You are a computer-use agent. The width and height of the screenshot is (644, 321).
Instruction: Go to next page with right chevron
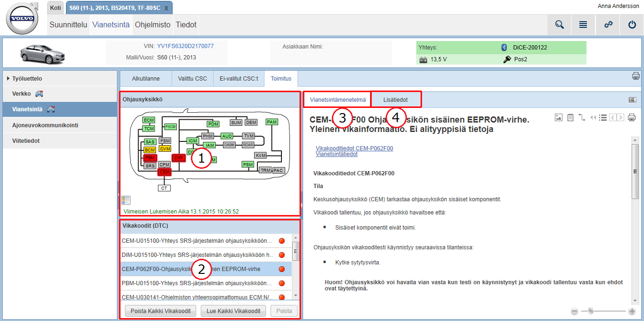620,117
